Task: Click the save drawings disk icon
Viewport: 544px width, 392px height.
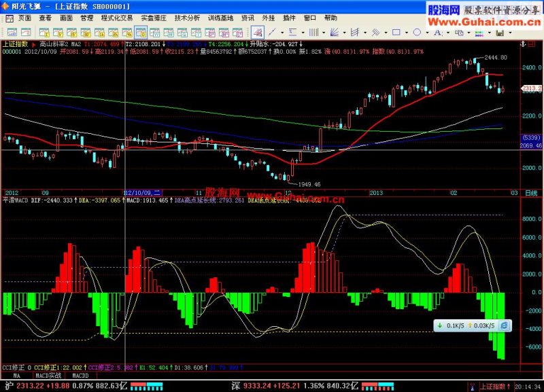Action: point(500,33)
